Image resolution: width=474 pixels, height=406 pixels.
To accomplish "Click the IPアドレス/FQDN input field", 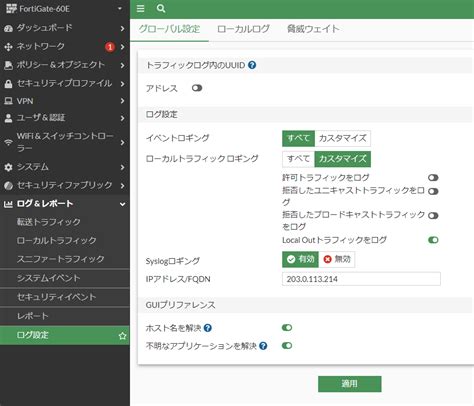I will [361, 279].
